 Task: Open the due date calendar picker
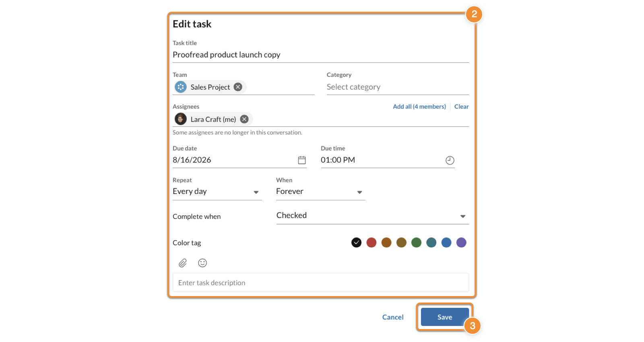[x=301, y=160]
